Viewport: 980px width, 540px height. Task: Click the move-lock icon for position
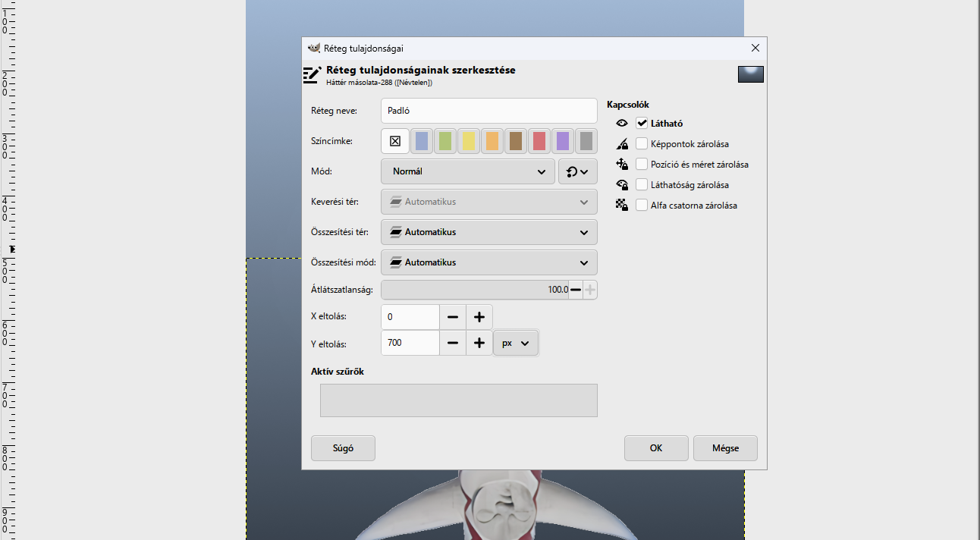click(622, 164)
